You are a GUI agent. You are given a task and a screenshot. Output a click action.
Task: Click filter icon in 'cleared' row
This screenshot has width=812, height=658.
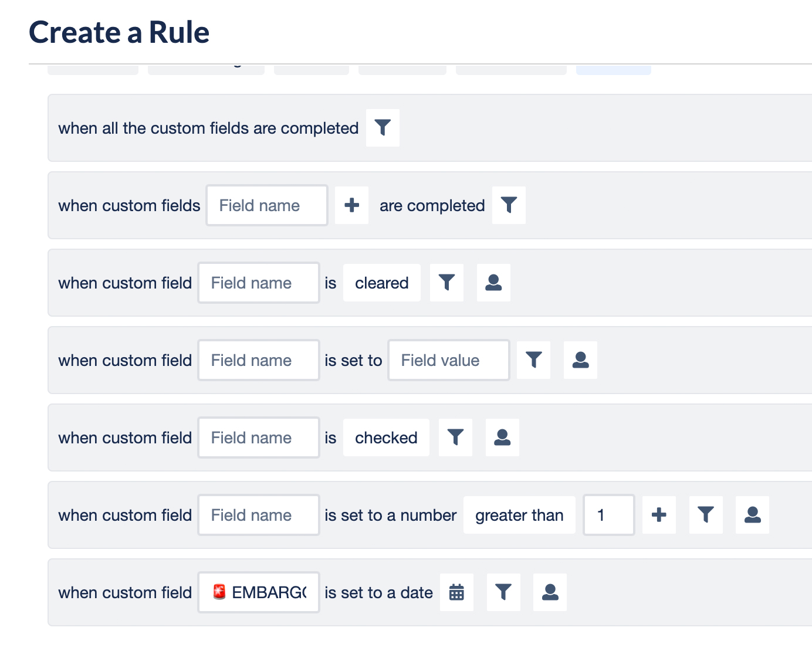(x=446, y=283)
